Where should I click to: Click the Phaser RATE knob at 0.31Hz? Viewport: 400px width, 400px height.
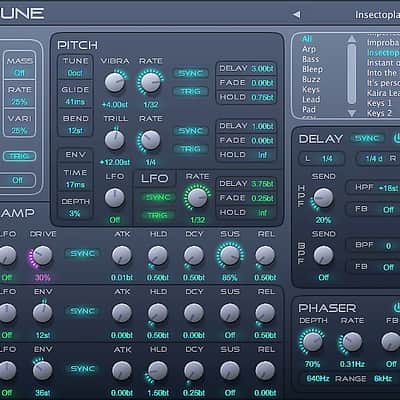352,342
